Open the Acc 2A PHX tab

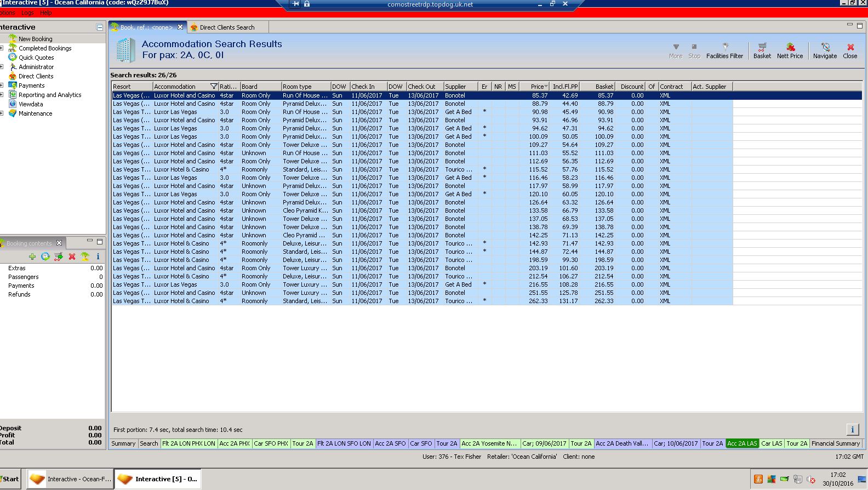pyautogui.click(x=235, y=443)
